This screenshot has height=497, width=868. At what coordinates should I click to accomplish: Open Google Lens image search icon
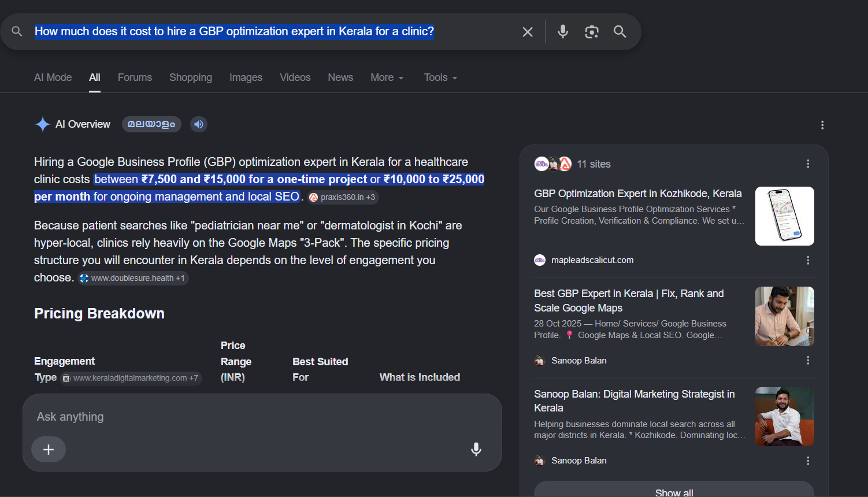(x=591, y=32)
